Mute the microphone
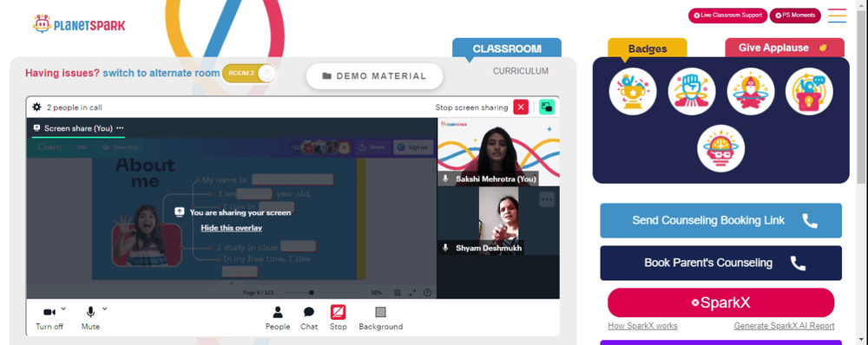The image size is (868, 345). 90,317
